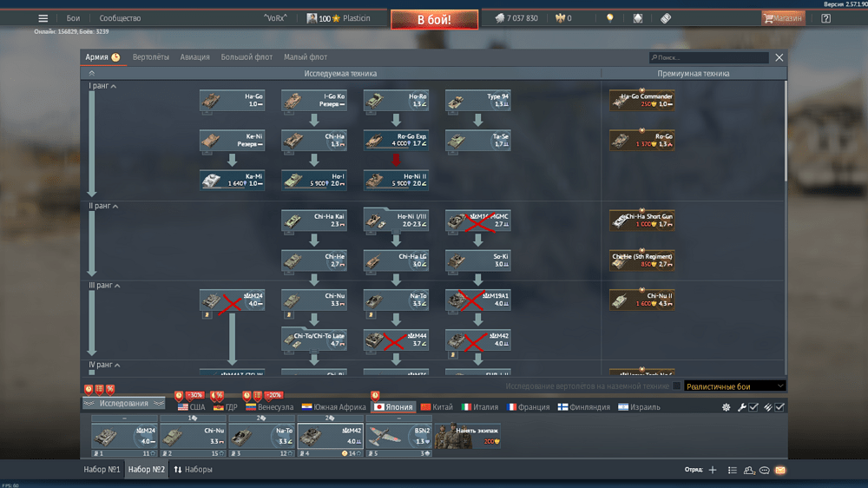868x488 pixels.
Task: Select the Ha-Go tank in research tree
Action: [x=232, y=100]
